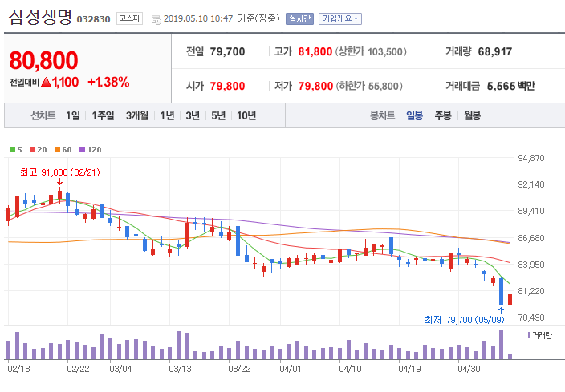565x392 pixels.
Task: Select the 1주일 line chart tab
Action: point(103,115)
